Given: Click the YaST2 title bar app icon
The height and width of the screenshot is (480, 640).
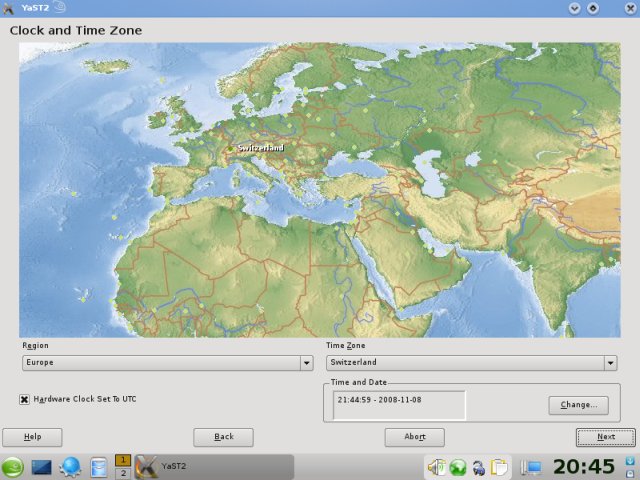Looking at the screenshot, I should click(8, 8).
